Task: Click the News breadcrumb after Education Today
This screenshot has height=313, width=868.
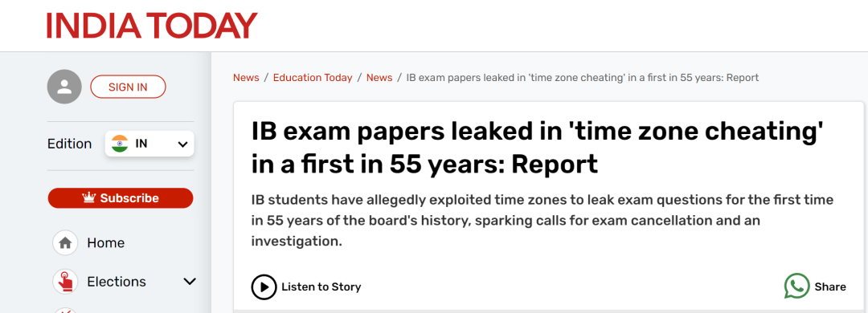Action: click(379, 77)
